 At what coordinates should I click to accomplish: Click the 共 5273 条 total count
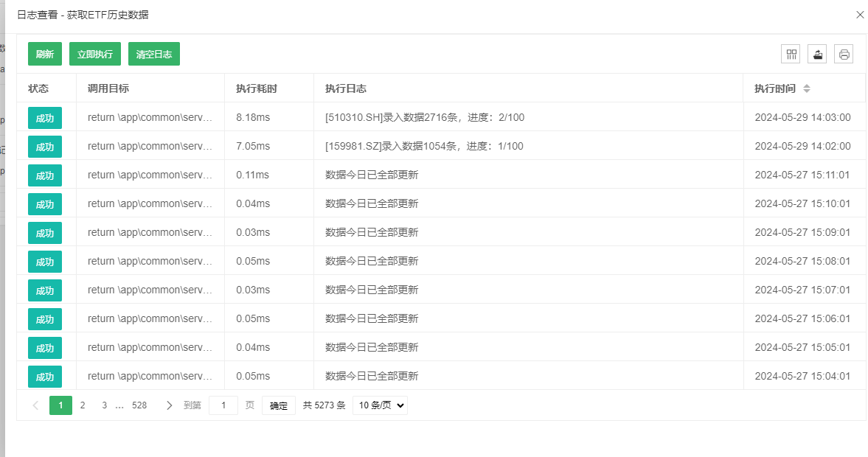pos(324,405)
